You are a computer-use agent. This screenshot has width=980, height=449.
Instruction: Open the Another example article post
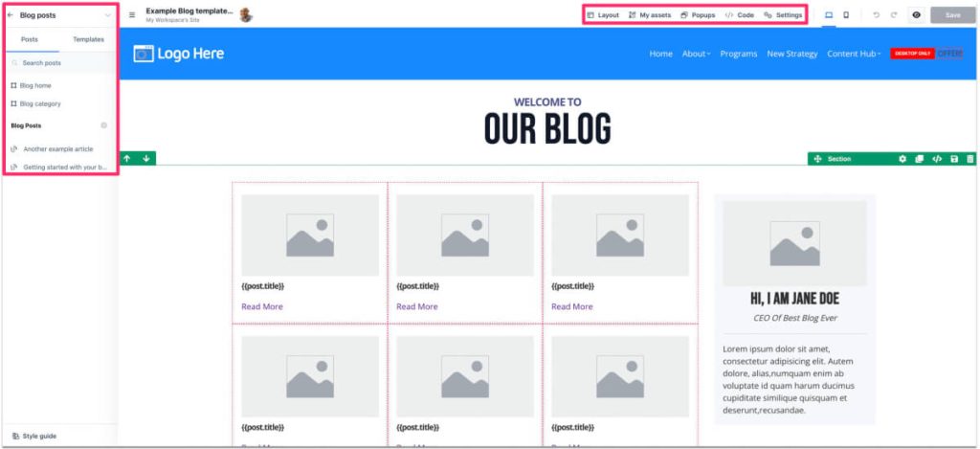(53, 149)
